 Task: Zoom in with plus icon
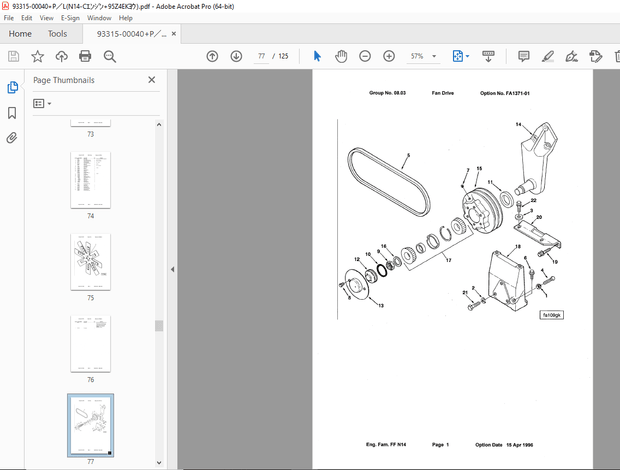pyautogui.click(x=389, y=56)
